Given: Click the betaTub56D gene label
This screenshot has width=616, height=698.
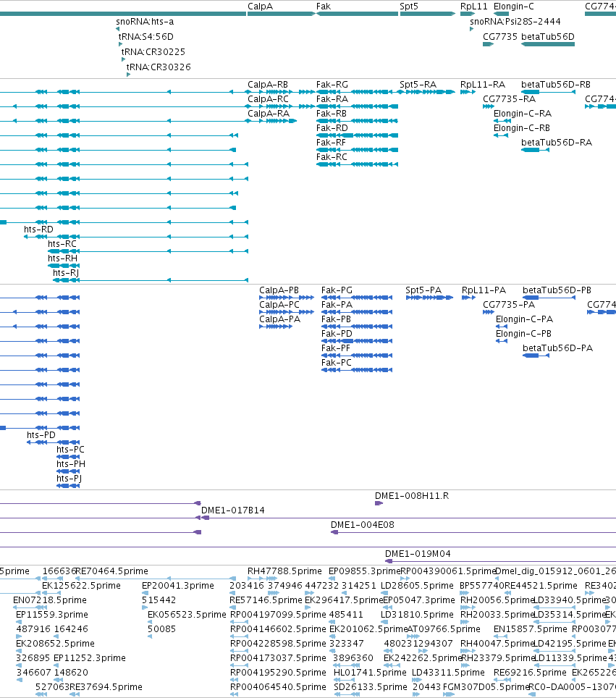Looking at the screenshot, I should click(548, 37).
